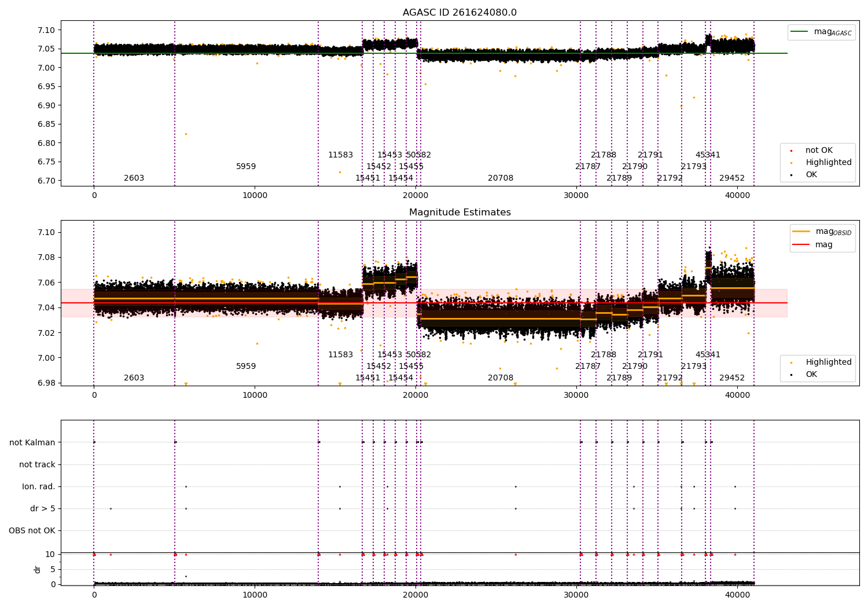
Task: Click the 'OBS not OK' axis label
Action: pos(32,530)
